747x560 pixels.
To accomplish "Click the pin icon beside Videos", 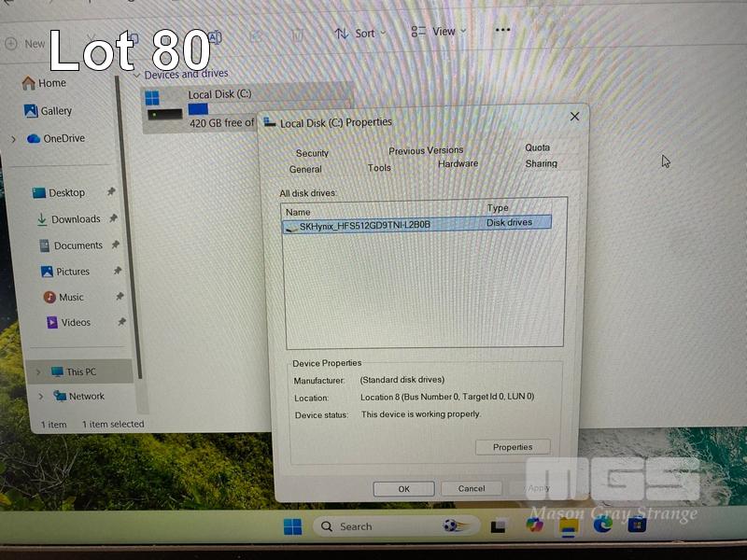I will click(122, 322).
